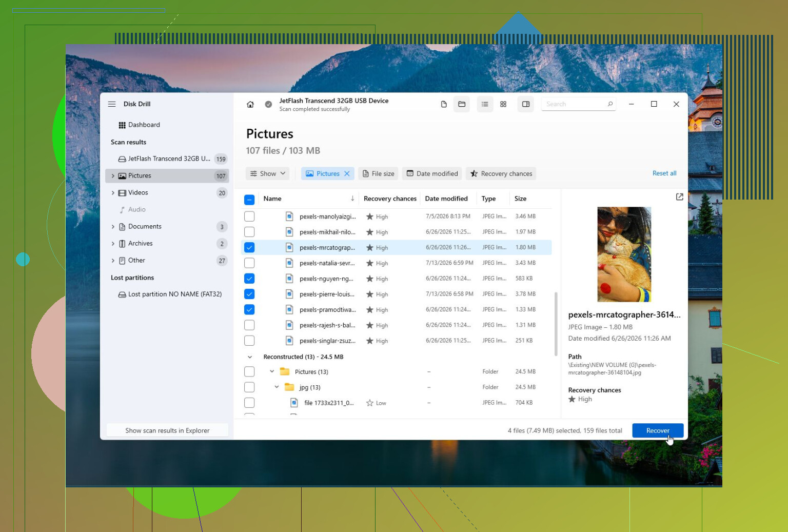The height and width of the screenshot is (532, 788).
Task: Sort by Type column header
Action: pos(488,199)
